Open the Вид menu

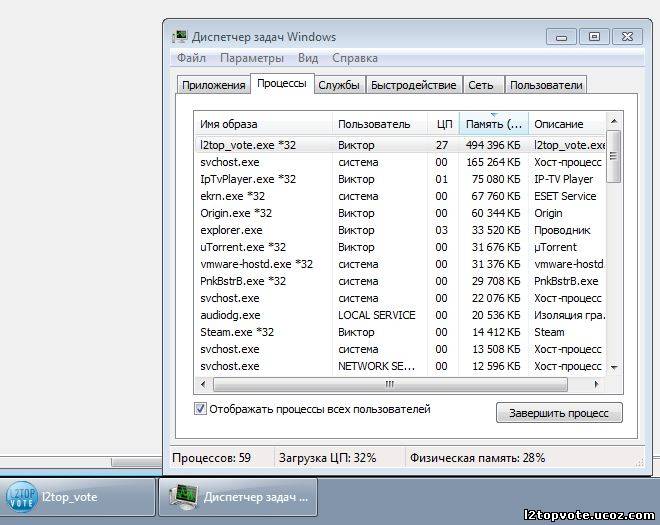308,58
